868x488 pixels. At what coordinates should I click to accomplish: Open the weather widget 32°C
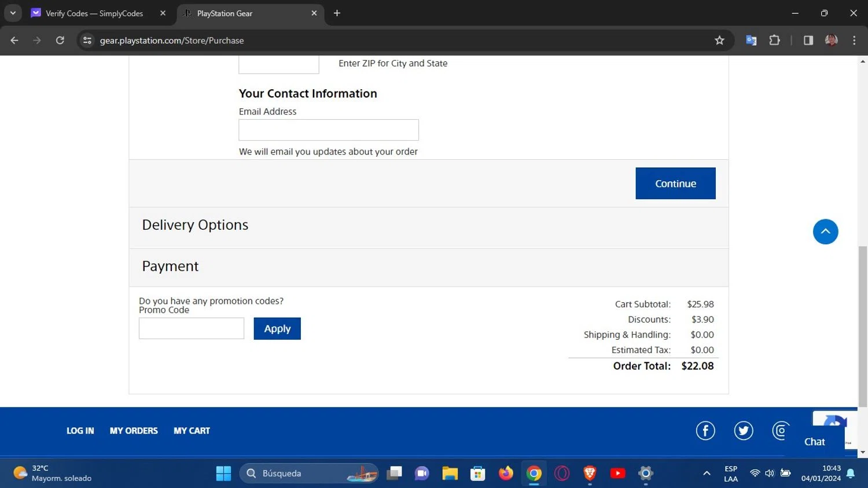(52, 474)
